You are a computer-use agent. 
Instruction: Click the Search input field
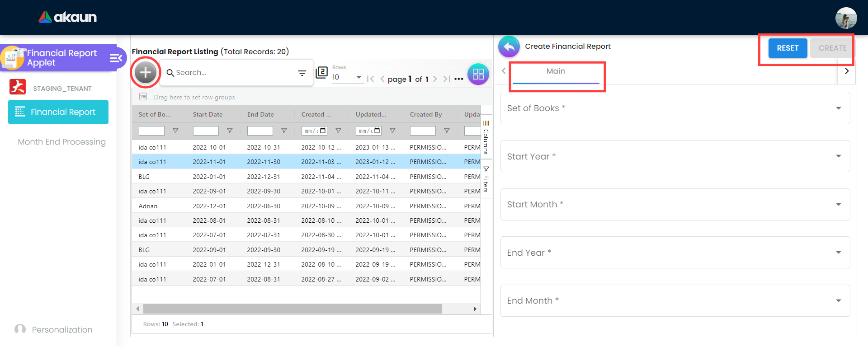[x=231, y=73]
